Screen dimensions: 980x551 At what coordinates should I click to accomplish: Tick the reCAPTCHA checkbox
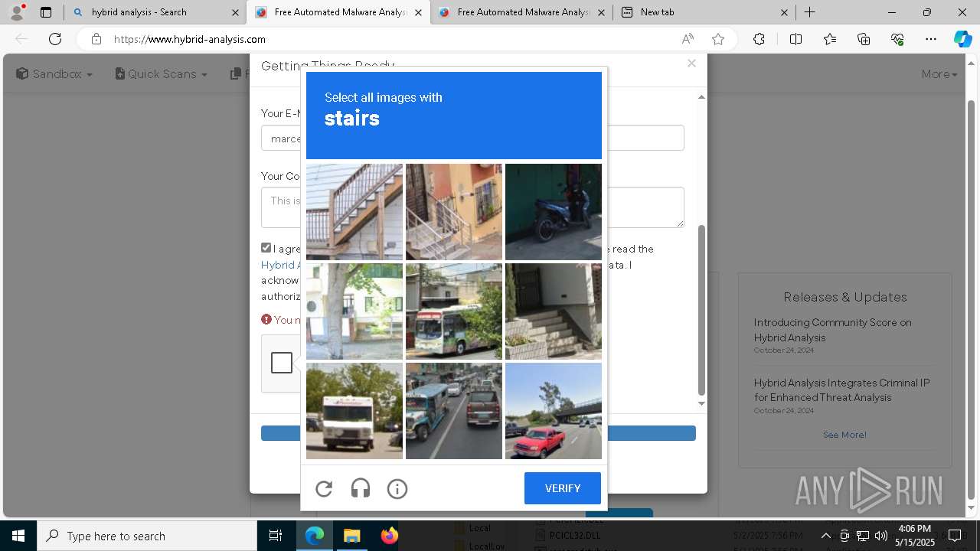(x=282, y=363)
